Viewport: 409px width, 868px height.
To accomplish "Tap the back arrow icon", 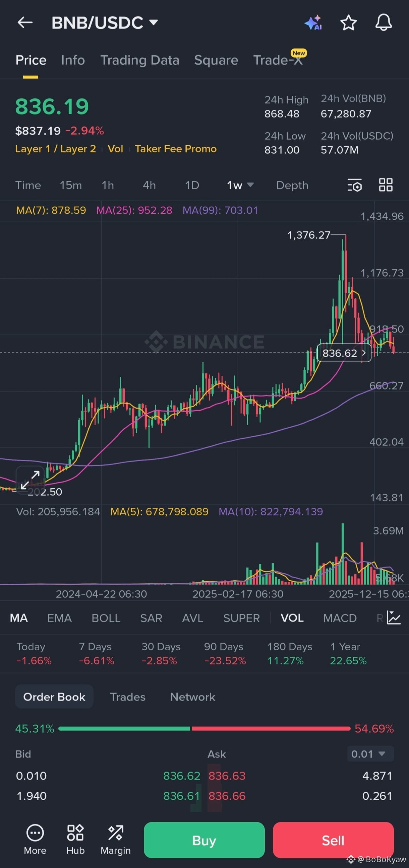I will [x=25, y=22].
